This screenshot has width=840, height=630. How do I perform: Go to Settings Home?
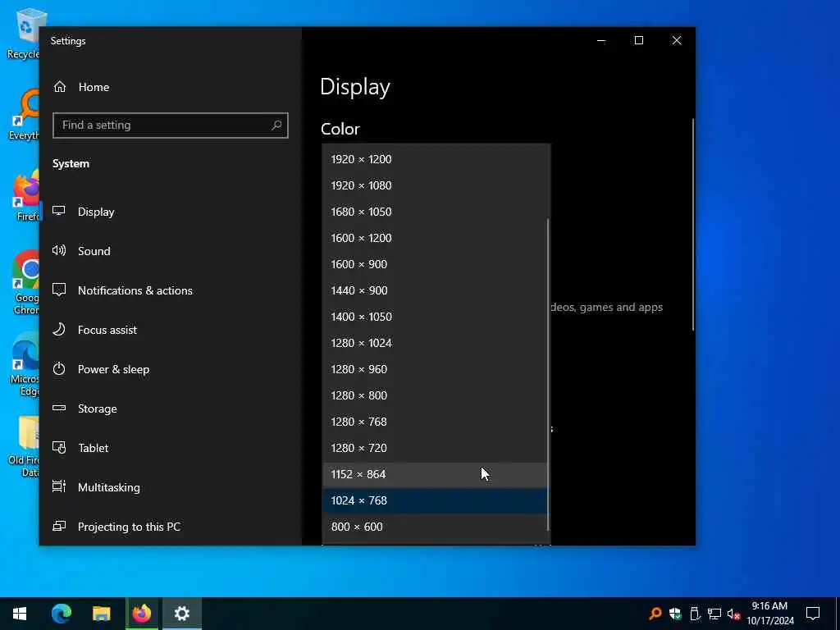(171, 87)
